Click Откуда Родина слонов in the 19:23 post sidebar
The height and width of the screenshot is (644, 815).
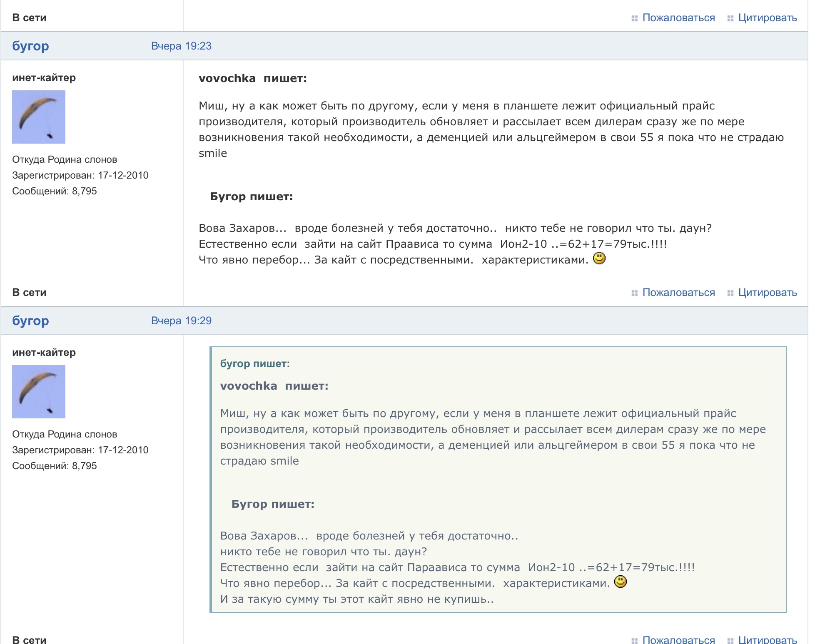(x=65, y=159)
